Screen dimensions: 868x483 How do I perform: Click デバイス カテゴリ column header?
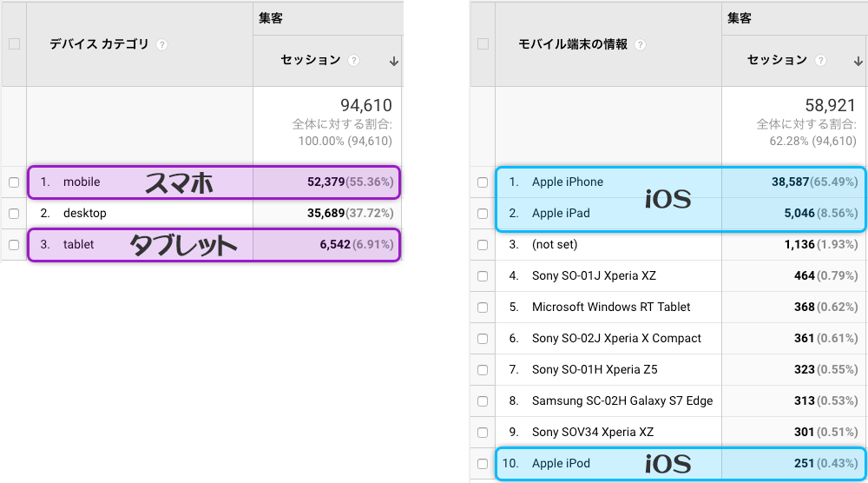pyautogui.click(x=99, y=43)
